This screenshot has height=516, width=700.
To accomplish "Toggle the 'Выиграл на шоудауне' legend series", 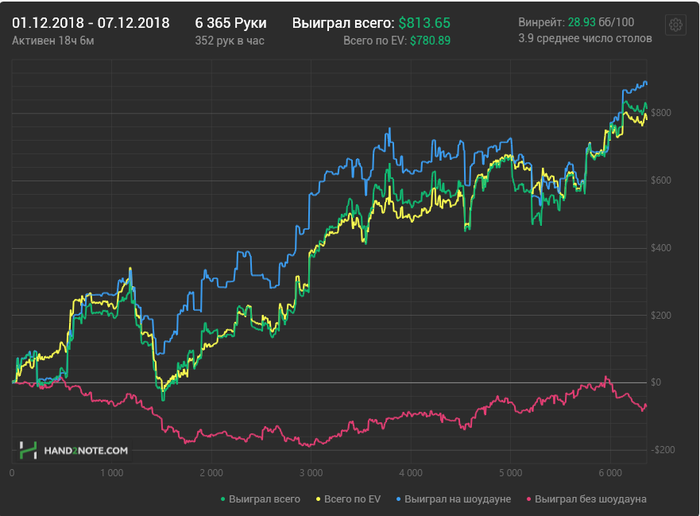I will tap(454, 499).
